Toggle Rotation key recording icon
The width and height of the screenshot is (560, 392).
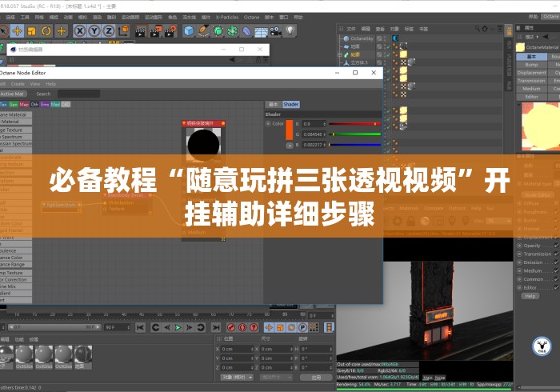(291, 327)
